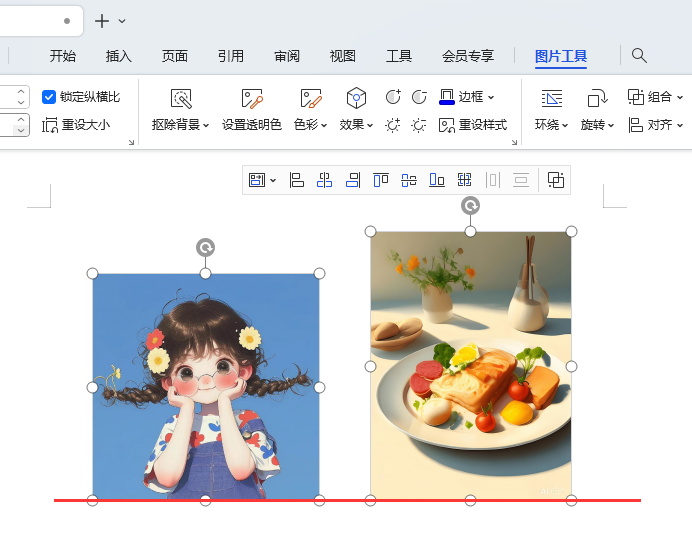Image resolution: width=692 pixels, height=552 pixels.
Task: Open floating toolbar layout options icon
Action: [257, 180]
